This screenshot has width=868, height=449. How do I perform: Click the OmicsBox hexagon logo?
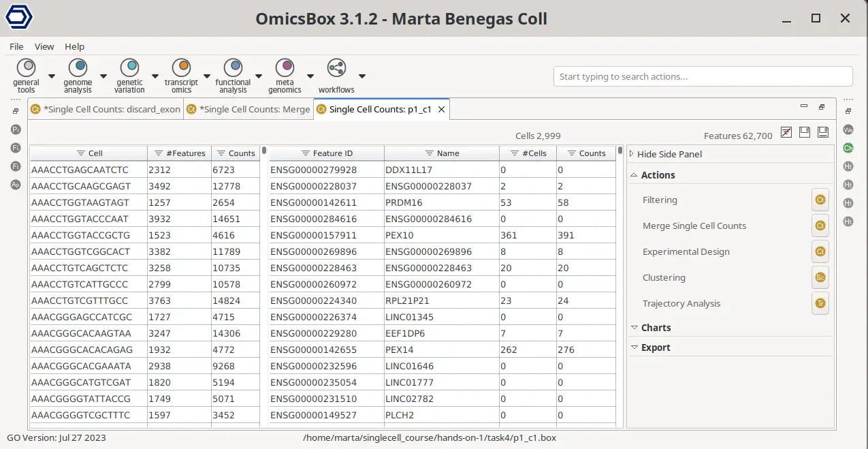tap(20, 18)
